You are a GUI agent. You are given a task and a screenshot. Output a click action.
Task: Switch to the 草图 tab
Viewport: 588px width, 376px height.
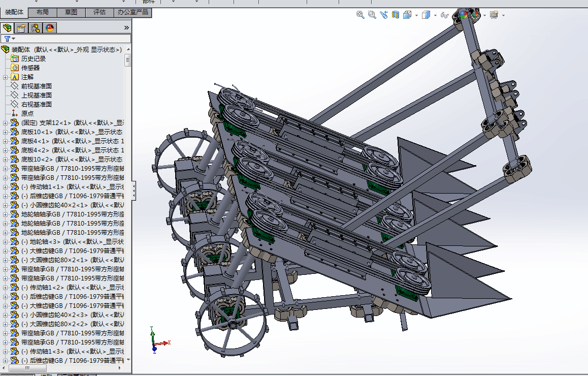[71, 12]
